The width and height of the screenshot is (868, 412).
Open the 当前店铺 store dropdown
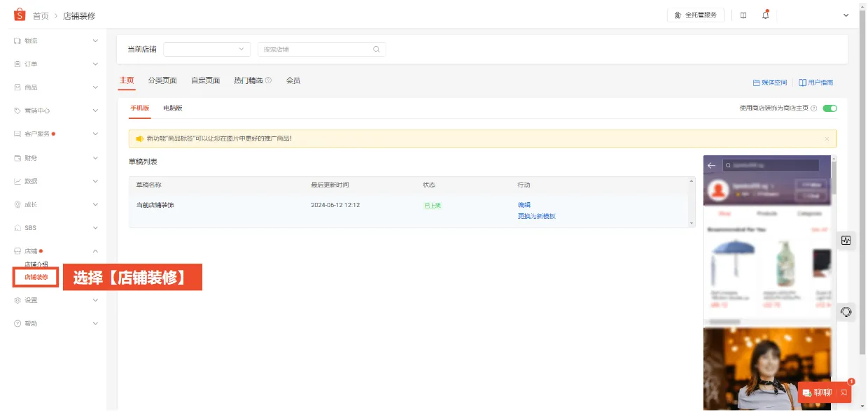coord(206,50)
